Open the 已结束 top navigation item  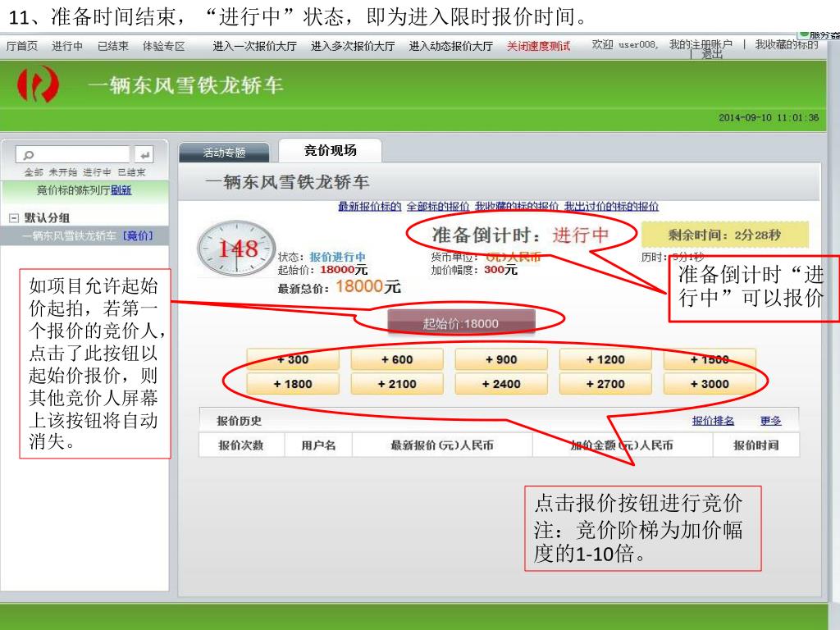(x=113, y=46)
